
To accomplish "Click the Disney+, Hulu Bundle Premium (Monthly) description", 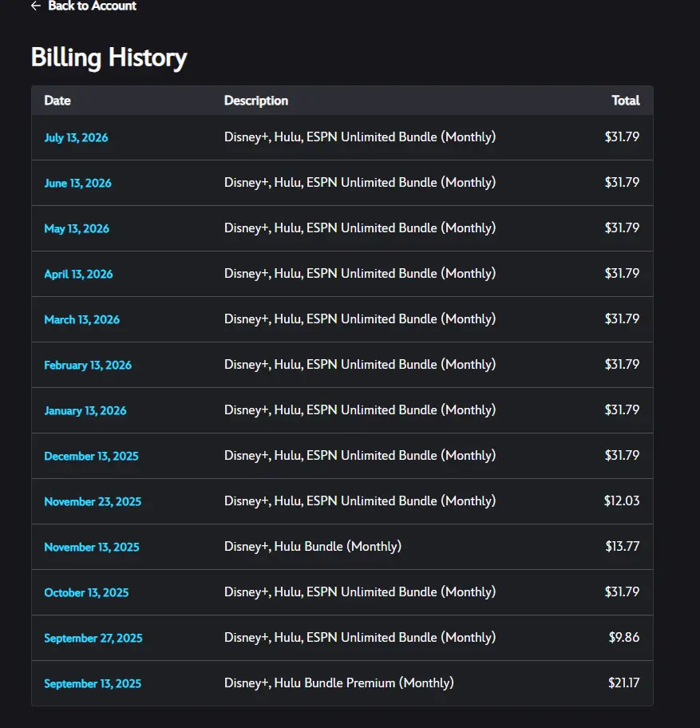I will point(339,683).
